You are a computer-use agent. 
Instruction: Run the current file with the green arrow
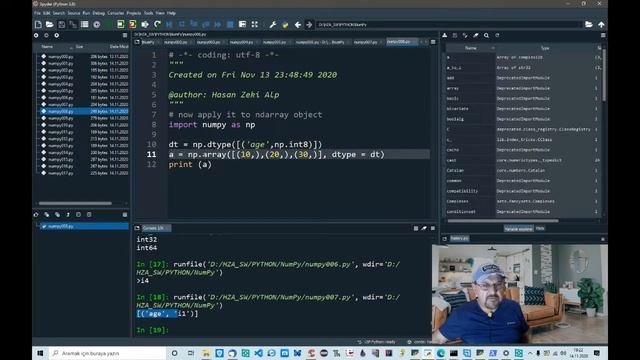pos(108,24)
